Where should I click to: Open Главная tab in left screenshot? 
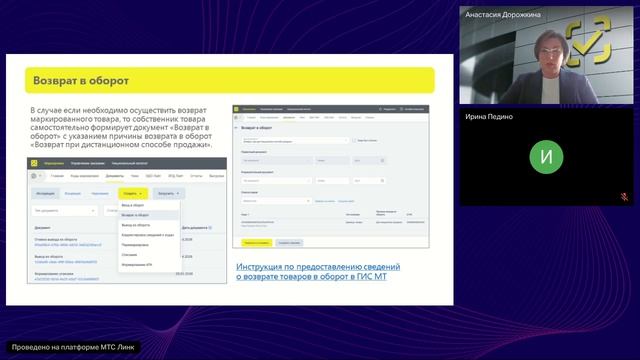57,176
